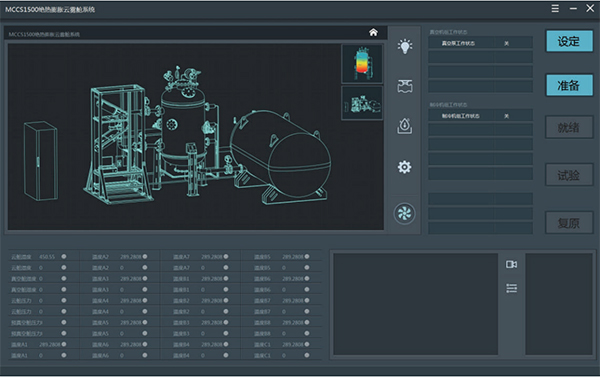
Task: Click indicator dot of 温度A7 289.2808 row
Action: (x=226, y=256)
